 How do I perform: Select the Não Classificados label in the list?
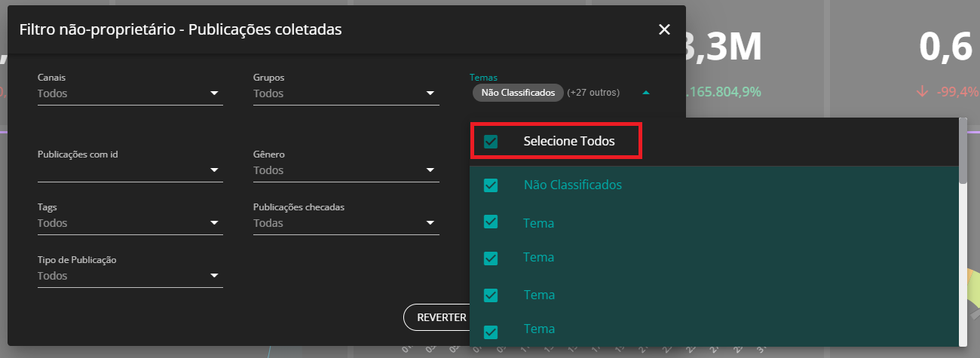573,185
